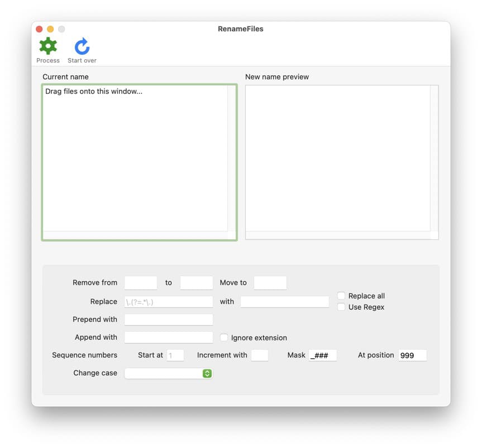Focus the Append with text field

pos(168,338)
